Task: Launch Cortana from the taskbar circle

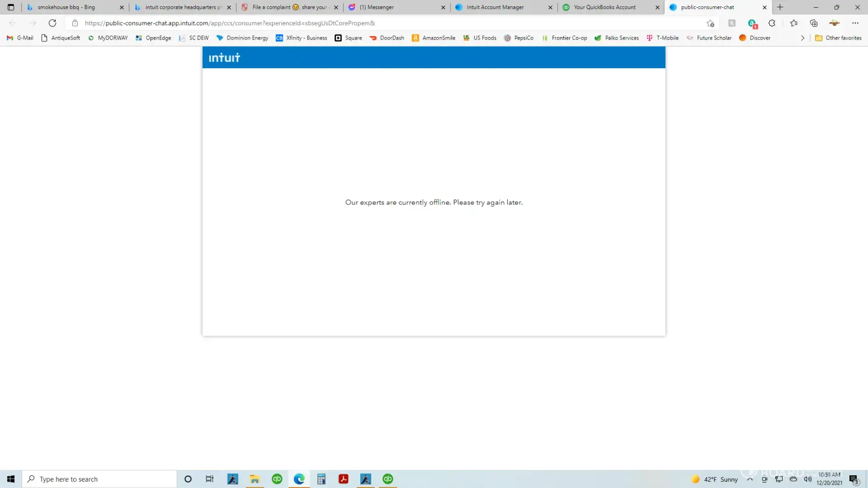Action: [x=188, y=479]
